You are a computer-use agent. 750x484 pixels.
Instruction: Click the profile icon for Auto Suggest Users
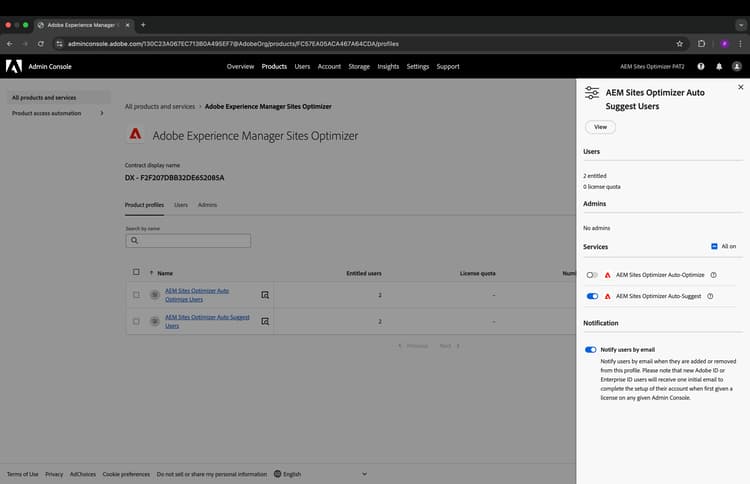click(154, 321)
